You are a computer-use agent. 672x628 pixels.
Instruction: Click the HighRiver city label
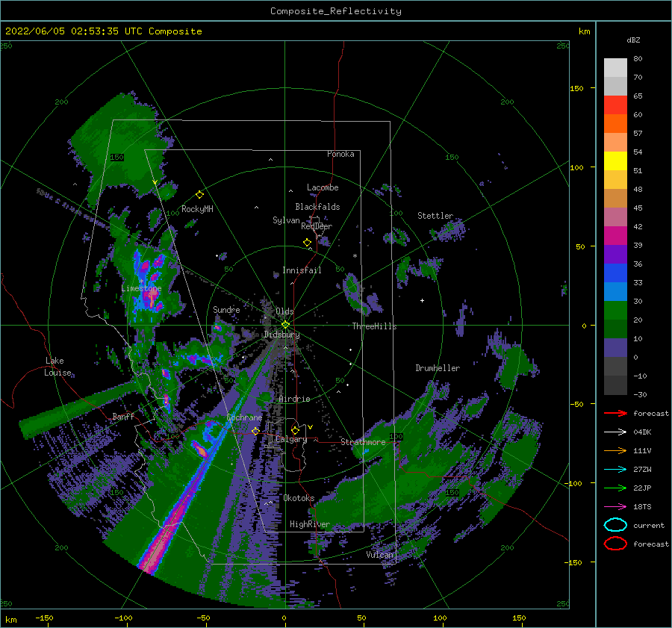coord(310,524)
